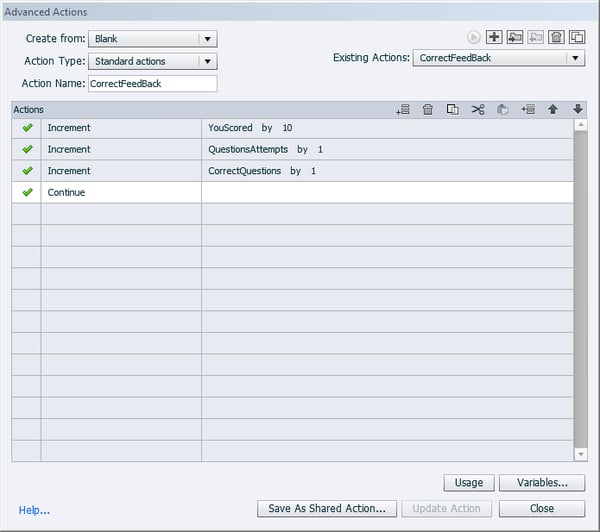Delete the action using the top trash icon
Viewport: 600px width, 532px height.
556,37
